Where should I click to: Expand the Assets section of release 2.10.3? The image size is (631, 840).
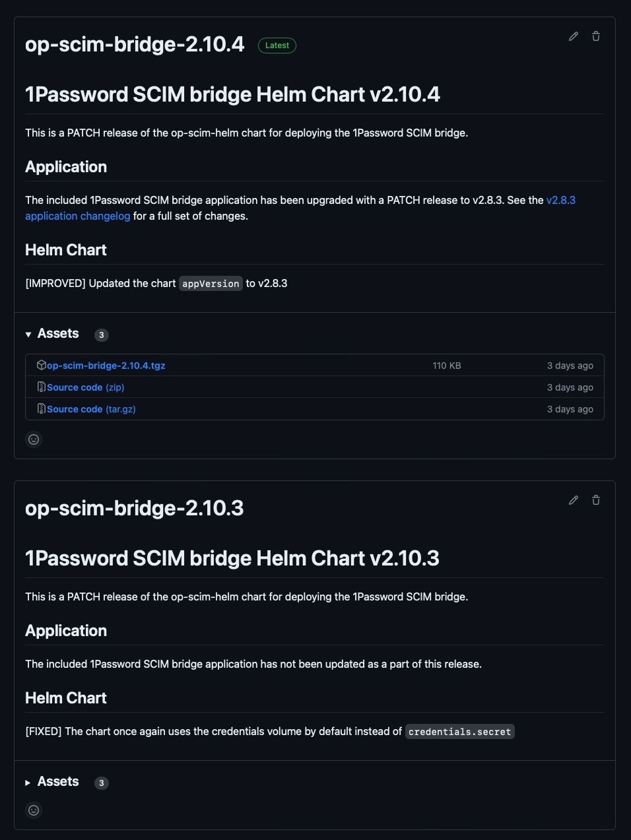tap(28, 782)
